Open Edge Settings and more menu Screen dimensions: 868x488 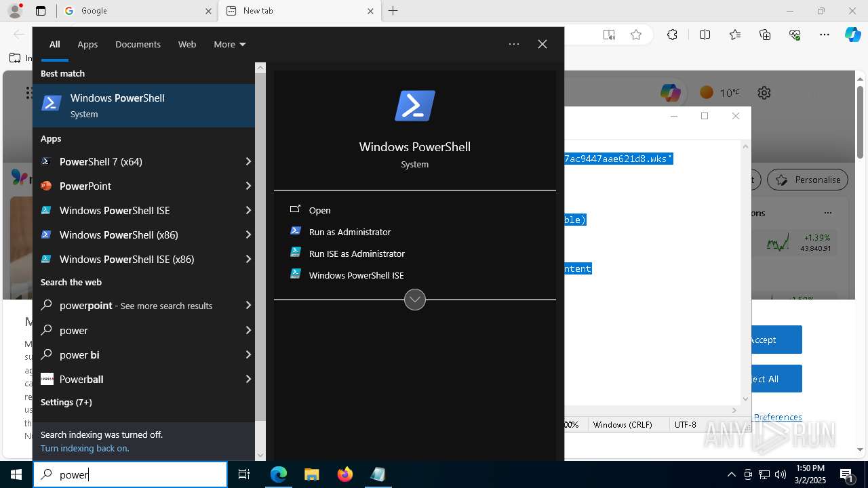[825, 35]
